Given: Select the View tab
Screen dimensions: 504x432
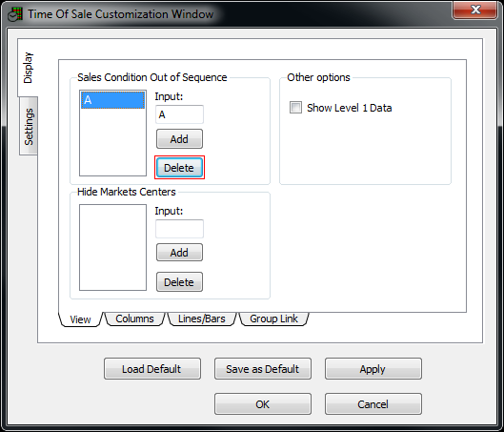Looking at the screenshot, I should point(80,319).
